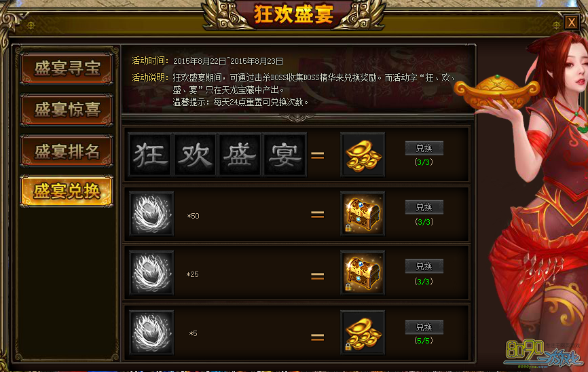
Task: Click 兑换 button for 50 essence exchange
Action: 424,207
